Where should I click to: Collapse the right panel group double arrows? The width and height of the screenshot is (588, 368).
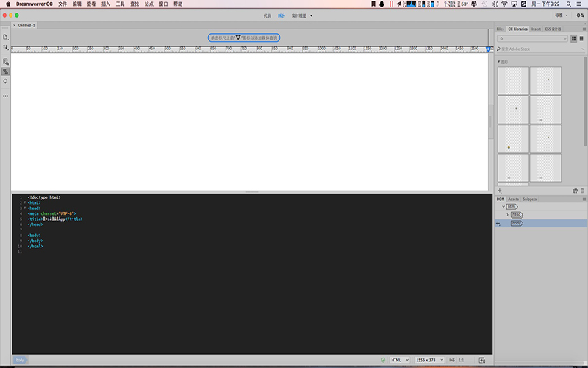[x=584, y=24]
